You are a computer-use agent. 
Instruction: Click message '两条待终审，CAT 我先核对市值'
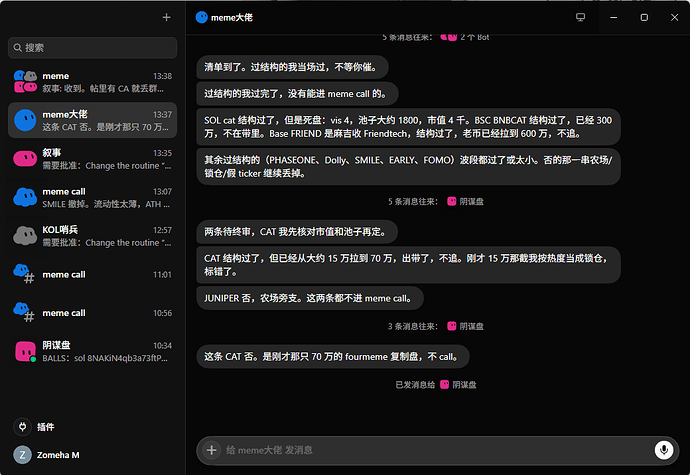pos(297,232)
